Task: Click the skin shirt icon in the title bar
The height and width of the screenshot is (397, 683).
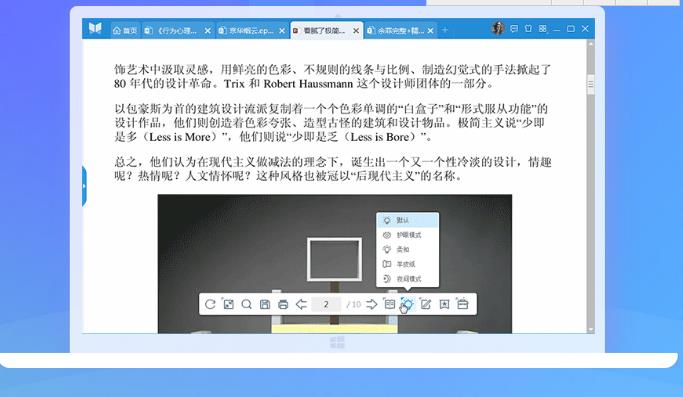Action: point(528,29)
